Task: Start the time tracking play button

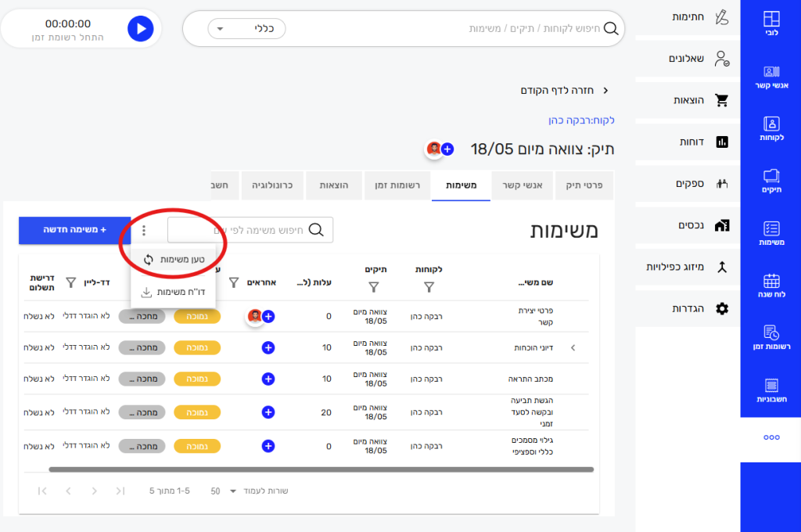Action: point(141,29)
